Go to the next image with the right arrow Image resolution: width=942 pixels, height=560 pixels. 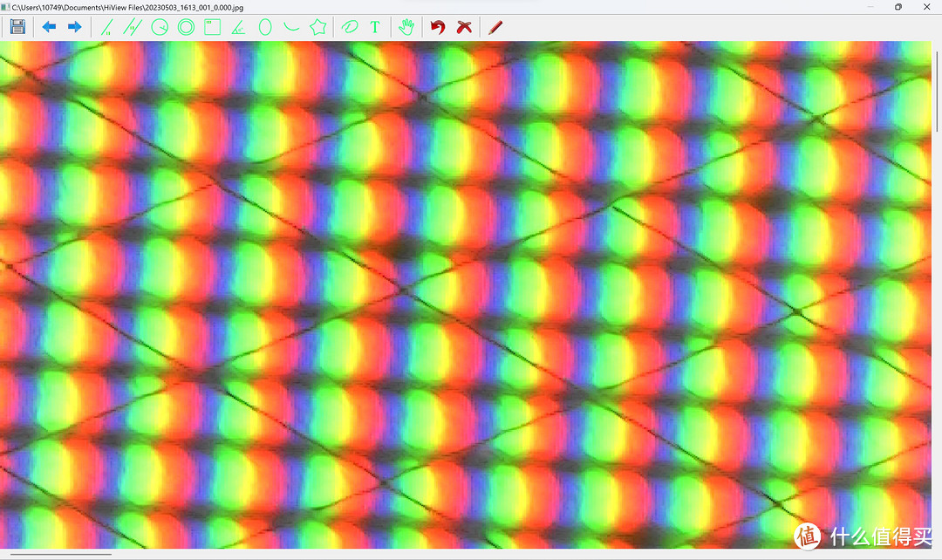(x=74, y=27)
